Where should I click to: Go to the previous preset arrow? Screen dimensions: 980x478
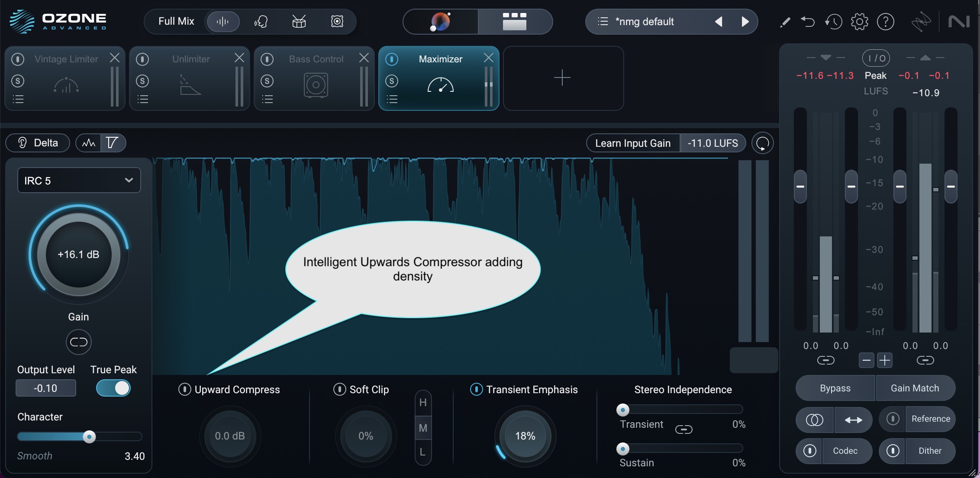[x=719, y=22]
